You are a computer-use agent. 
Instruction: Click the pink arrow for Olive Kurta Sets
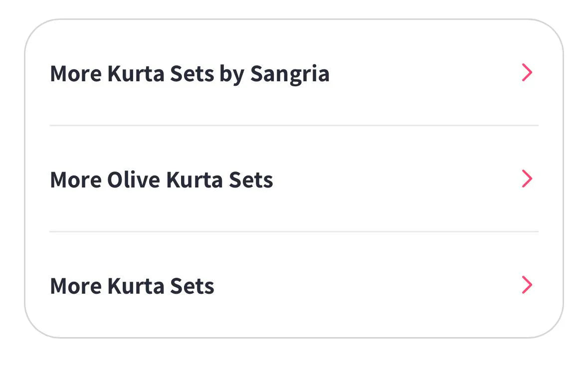pos(527,179)
